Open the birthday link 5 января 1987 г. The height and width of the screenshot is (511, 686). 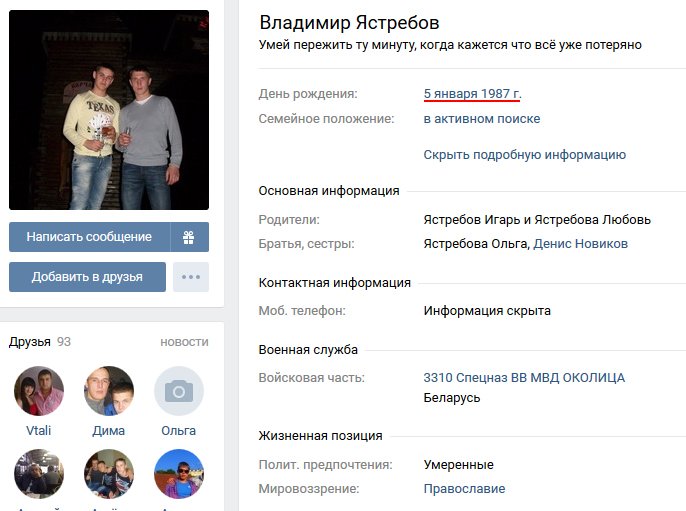pos(472,94)
